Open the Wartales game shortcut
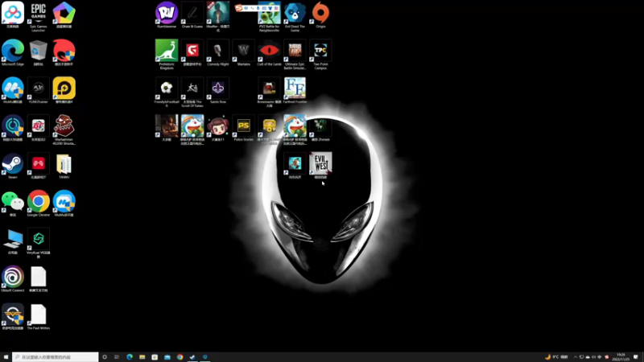644x362 pixels. coord(244,51)
